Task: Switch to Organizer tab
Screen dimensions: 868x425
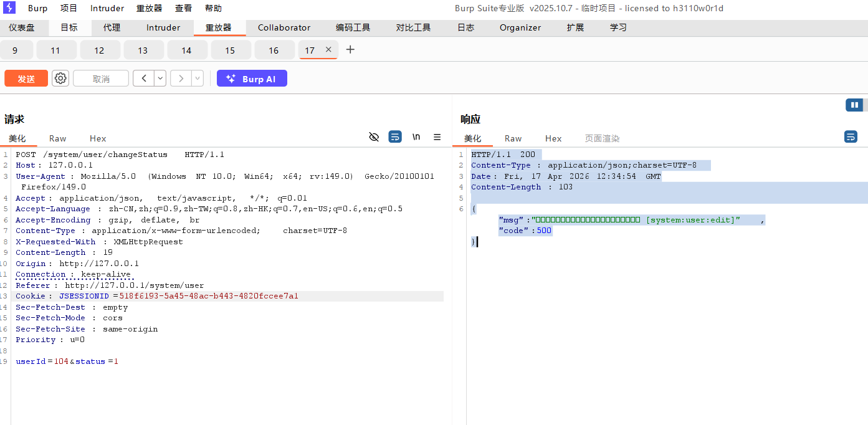Action: click(x=520, y=27)
